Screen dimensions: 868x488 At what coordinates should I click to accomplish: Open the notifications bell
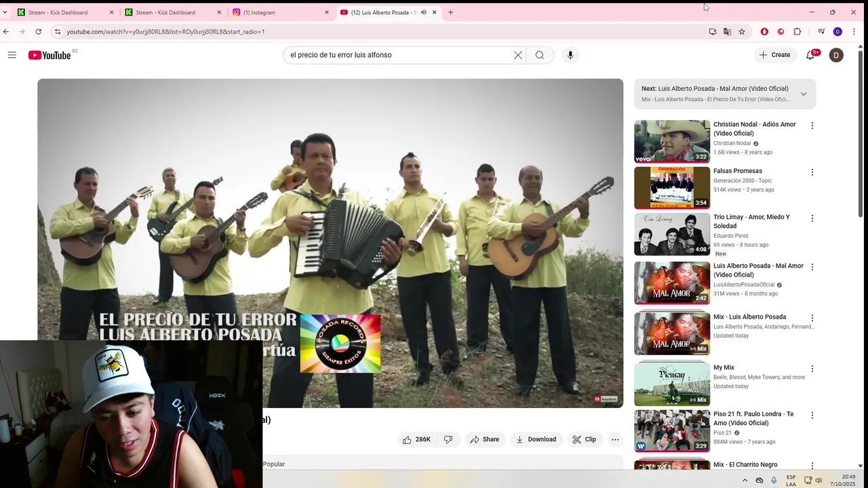coord(810,55)
